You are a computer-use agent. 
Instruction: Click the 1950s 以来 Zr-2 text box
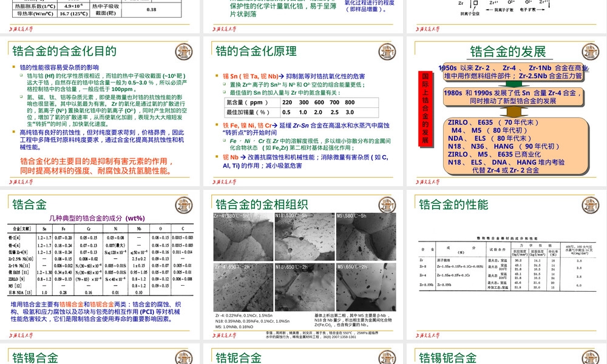513,72
